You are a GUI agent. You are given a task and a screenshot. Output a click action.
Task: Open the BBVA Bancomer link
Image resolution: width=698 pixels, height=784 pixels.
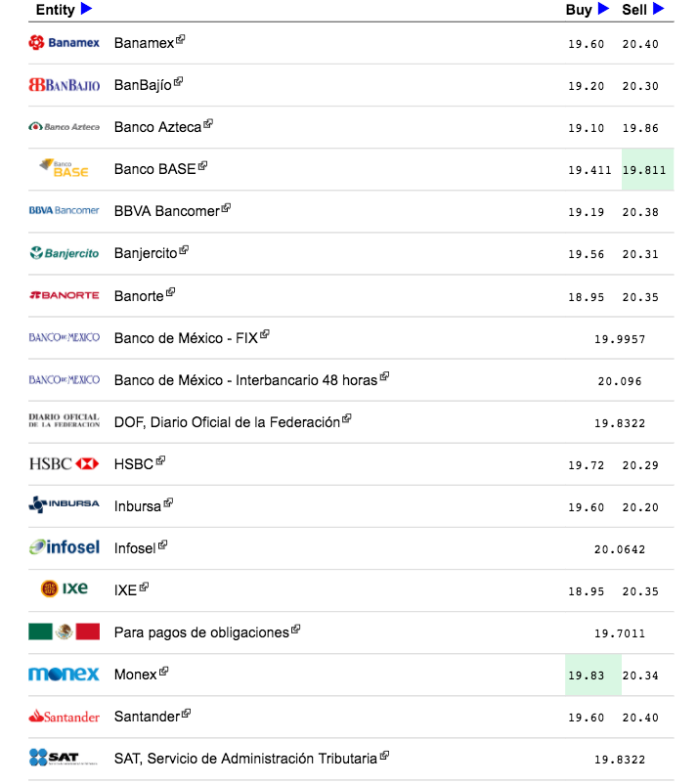click(166, 211)
